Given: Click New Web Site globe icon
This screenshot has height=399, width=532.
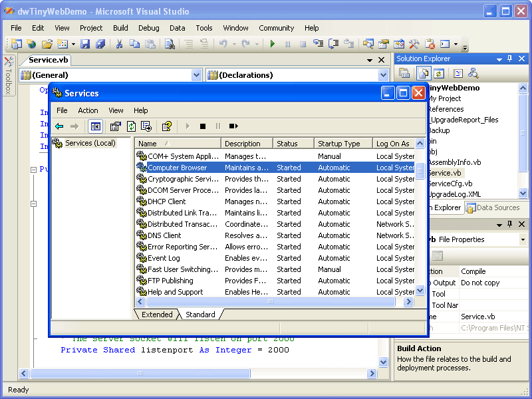Looking at the screenshot, I should (31, 43).
